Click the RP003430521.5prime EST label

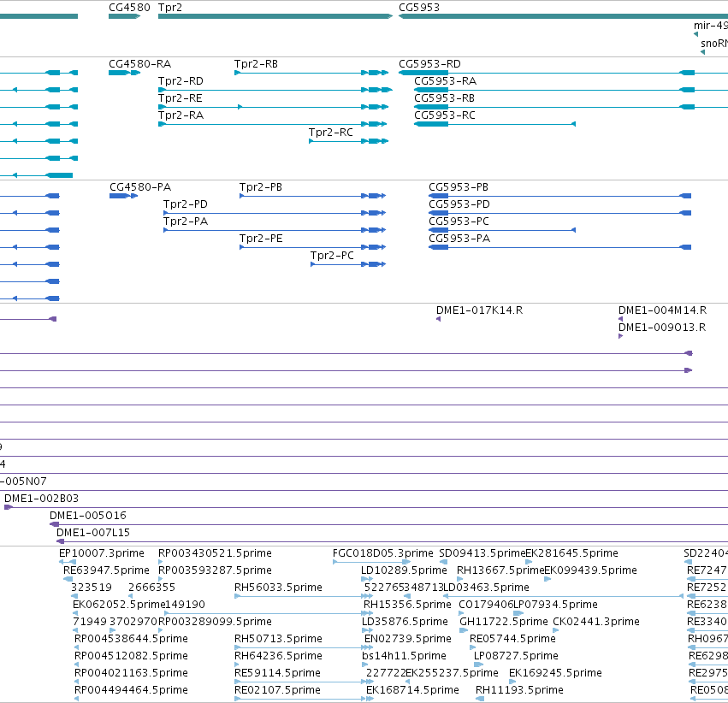[215, 553]
